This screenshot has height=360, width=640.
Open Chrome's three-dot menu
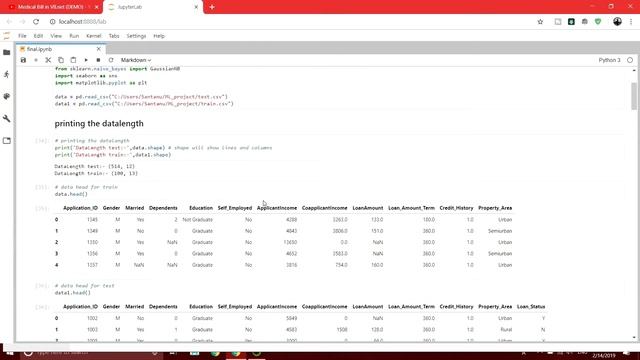pyautogui.click(x=631, y=22)
